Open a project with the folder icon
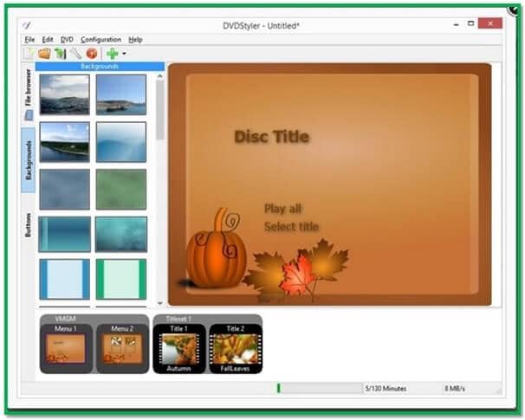Image resolution: width=525 pixels, height=420 pixels. (x=44, y=54)
